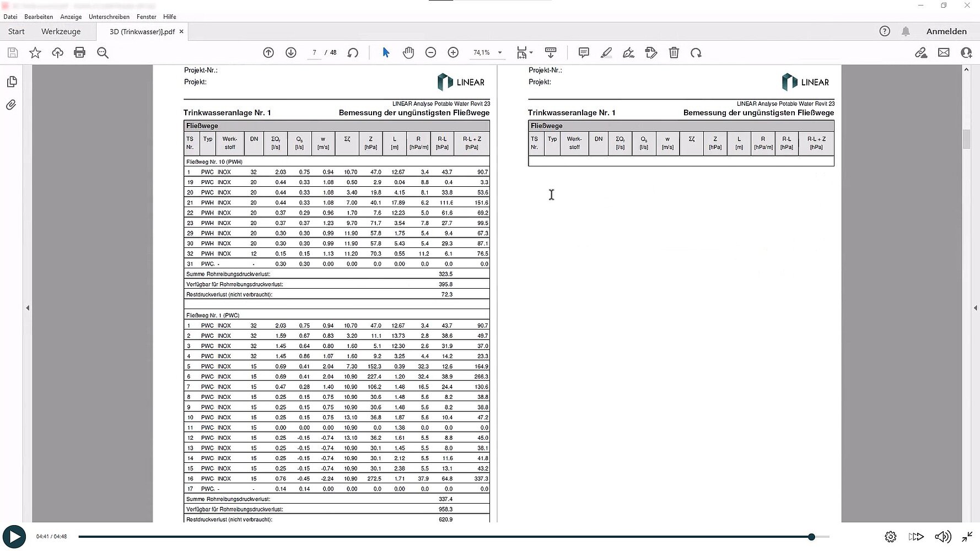Open the sign document tool

(x=629, y=53)
